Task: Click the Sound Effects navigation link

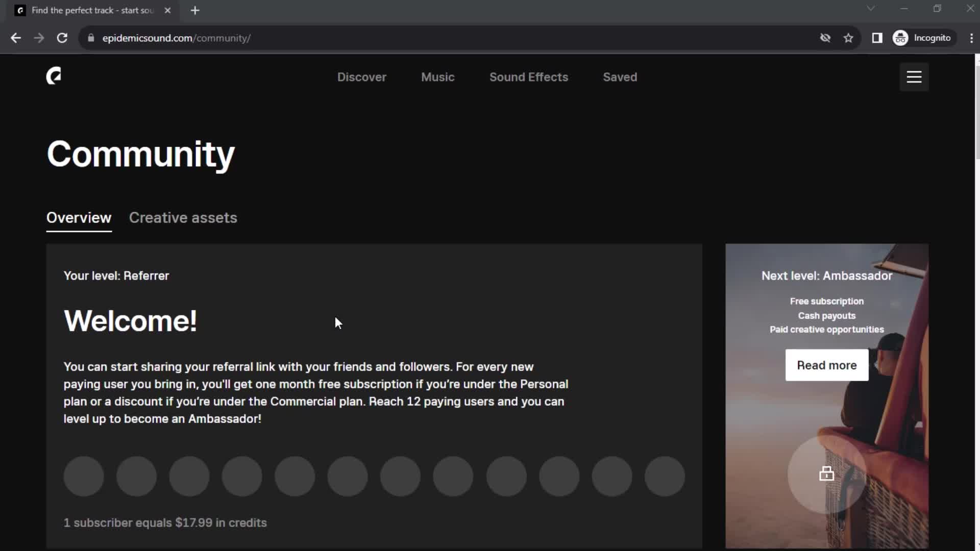Action: 528,77
